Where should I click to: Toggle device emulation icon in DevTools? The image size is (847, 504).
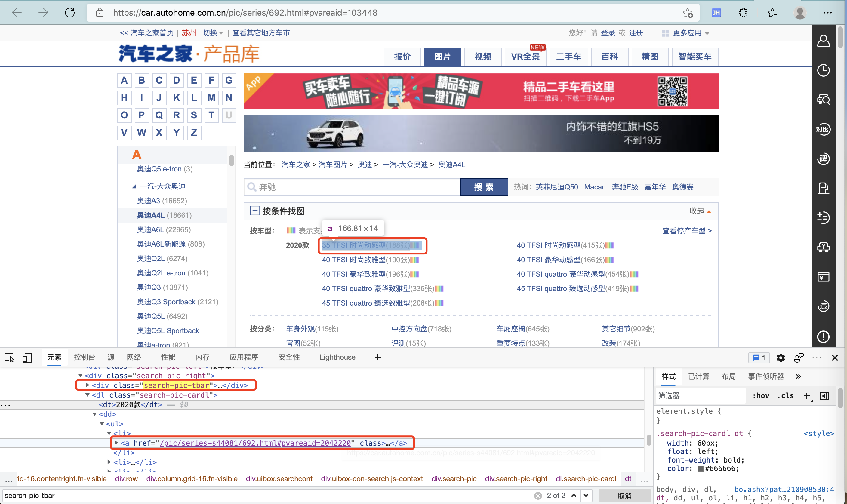click(27, 357)
